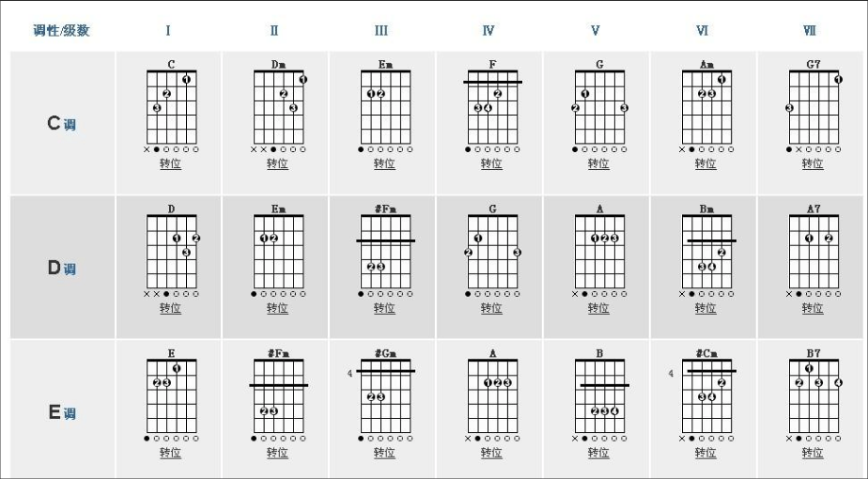Click the C chord diagram in C调 row
This screenshot has height=479, width=868.
click(171, 106)
